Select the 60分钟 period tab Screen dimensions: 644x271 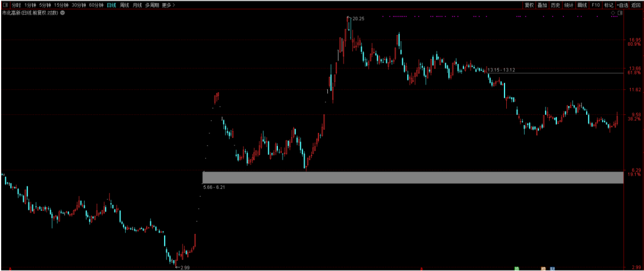coord(96,5)
